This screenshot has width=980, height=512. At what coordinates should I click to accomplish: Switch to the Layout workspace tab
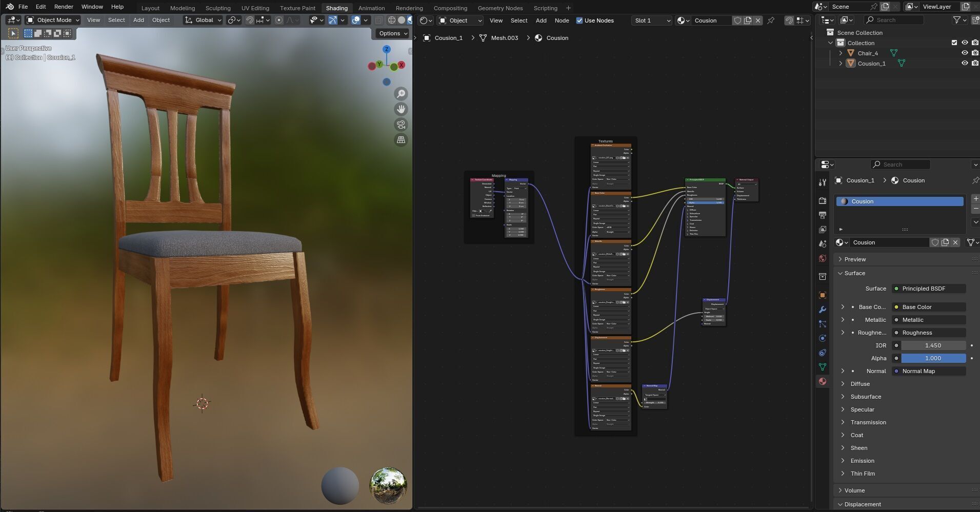pyautogui.click(x=150, y=8)
